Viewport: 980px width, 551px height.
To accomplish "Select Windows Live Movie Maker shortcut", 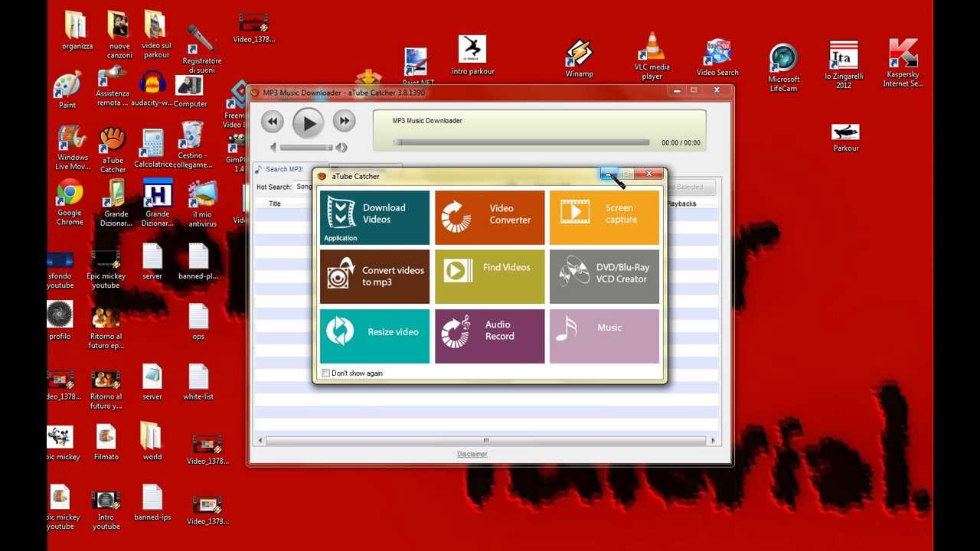I will pos(73,148).
